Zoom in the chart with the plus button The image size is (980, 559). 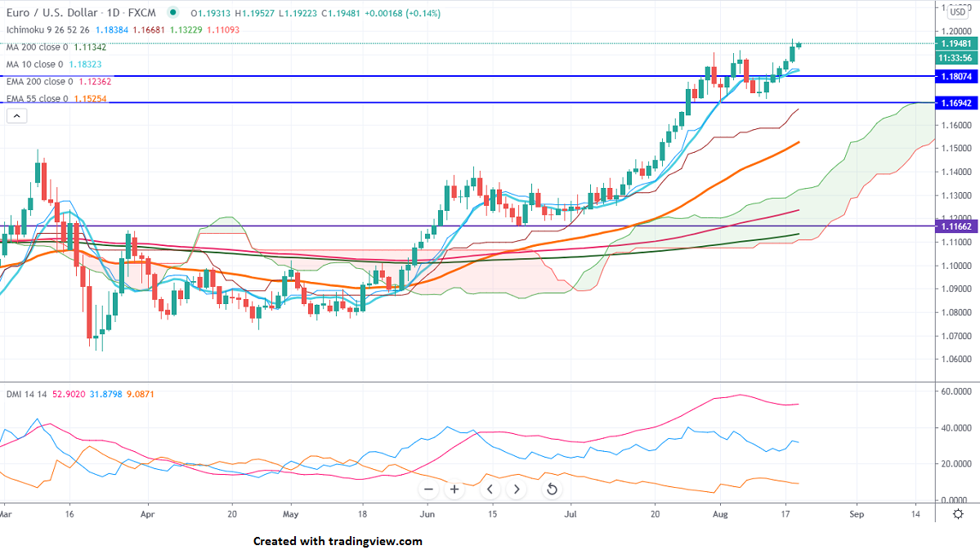click(454, 490)
